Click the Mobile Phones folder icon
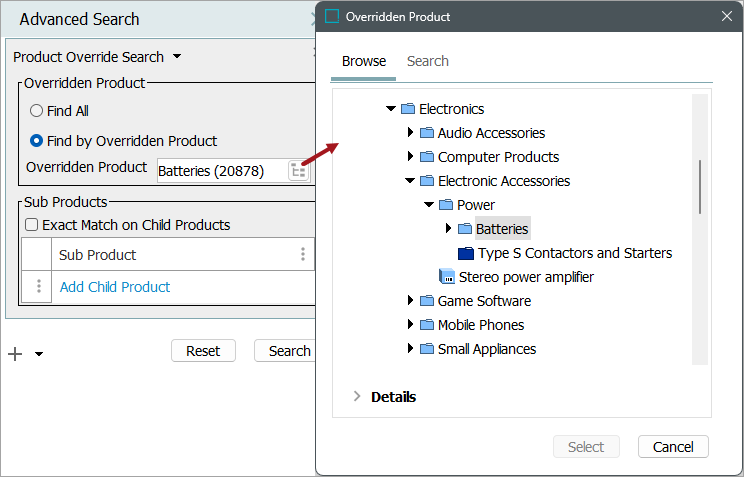Screen dimensions: 744x477 tap(427, 325)
